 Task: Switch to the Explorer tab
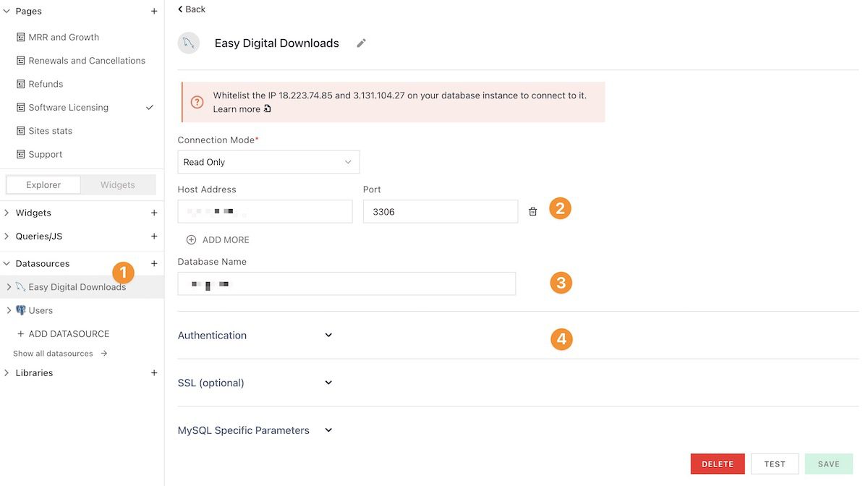click(43, 184)
